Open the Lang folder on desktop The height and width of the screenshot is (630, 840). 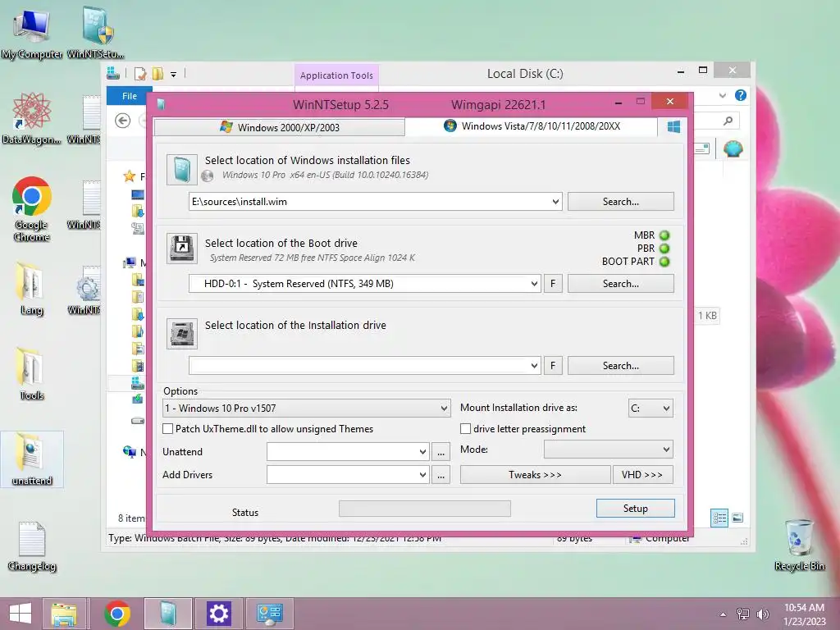click(31, 289)
